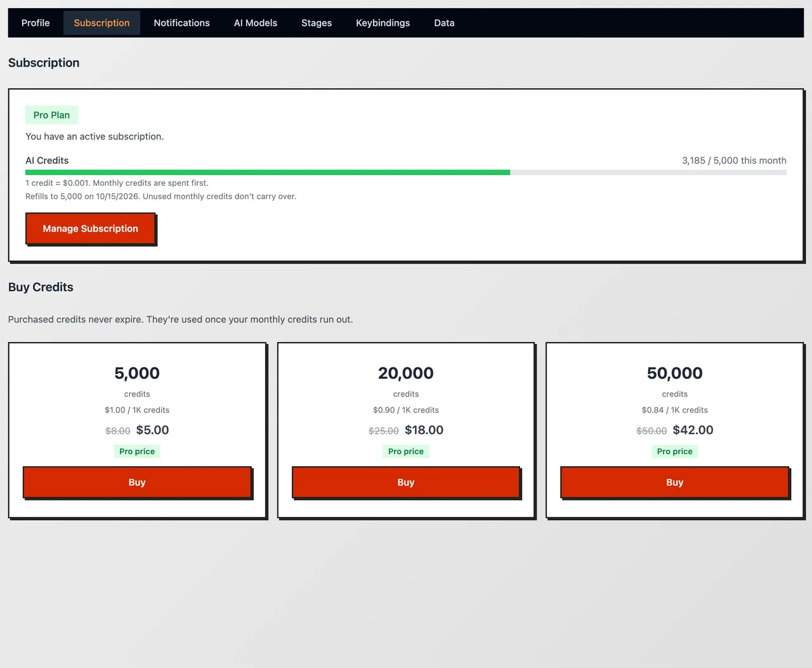Buy the 5,000 credits pack
This screenshot has height=668, width=812.
pos(137,482)
